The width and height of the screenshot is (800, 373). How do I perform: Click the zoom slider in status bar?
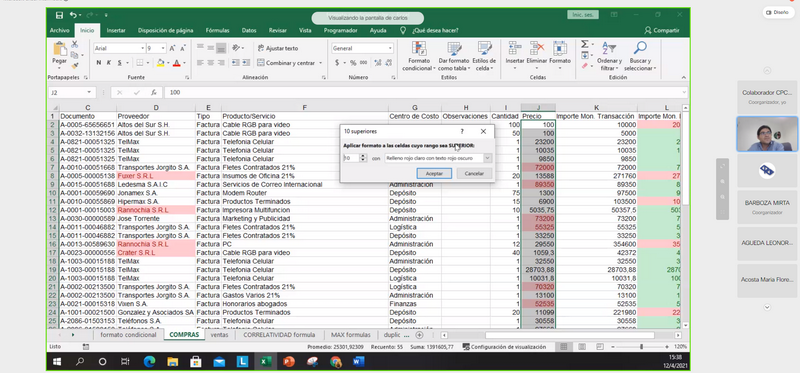point(641,347)
